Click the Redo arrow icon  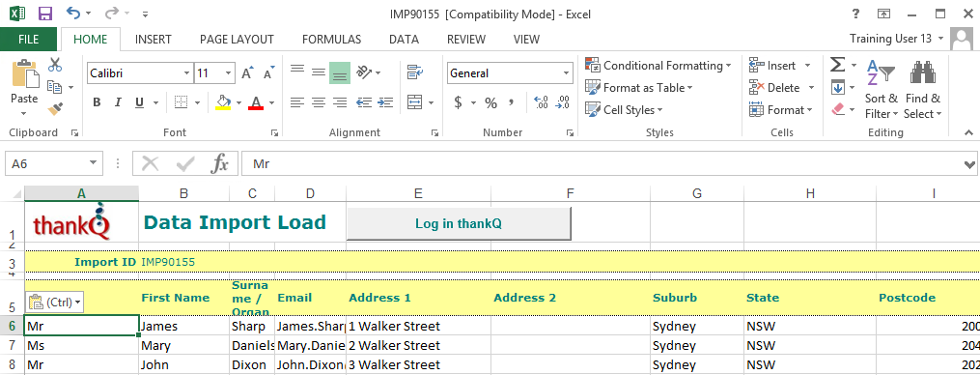[x=113, y=14]
